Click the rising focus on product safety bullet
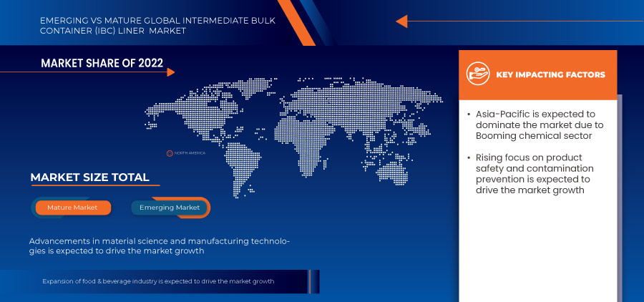Screen dimensions: 644x302 [533, 174]
